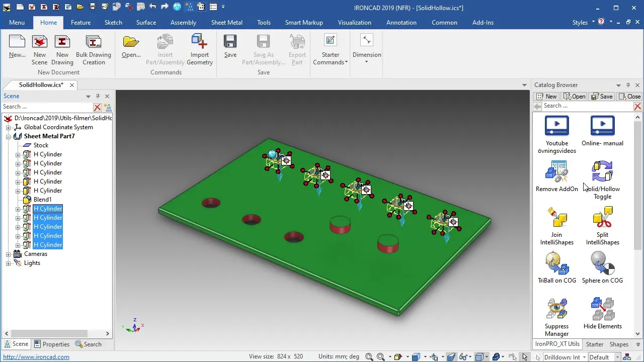This screenshot has height=362, width=644.
Task: Open the www.ironcad.com link
Action: coord(36,357)
